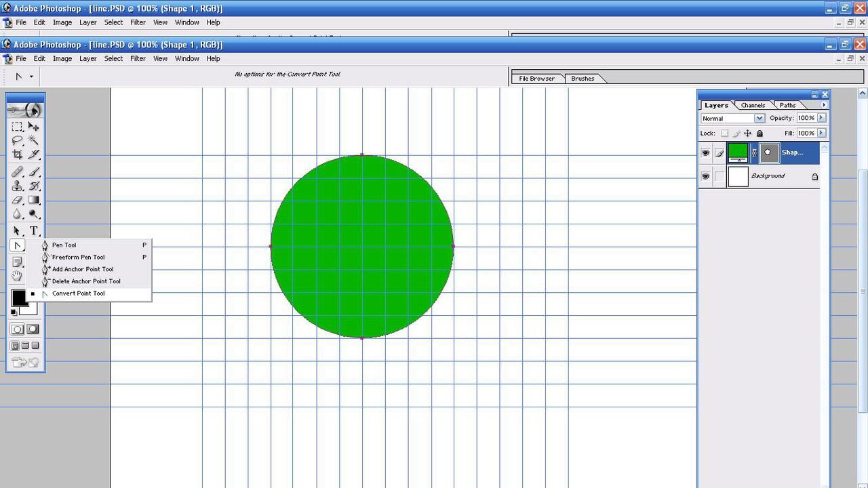Open the Brushes palette tab

[583, 79]
